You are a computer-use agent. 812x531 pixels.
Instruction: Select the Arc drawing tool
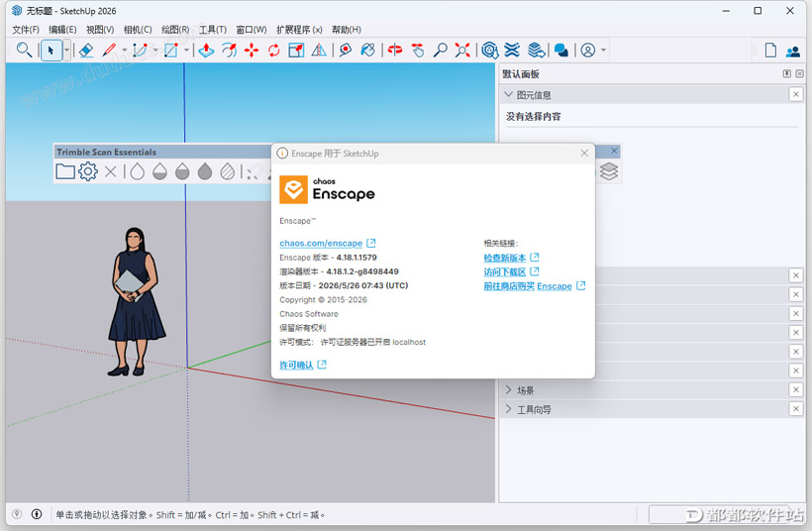[x=140, y=51]
